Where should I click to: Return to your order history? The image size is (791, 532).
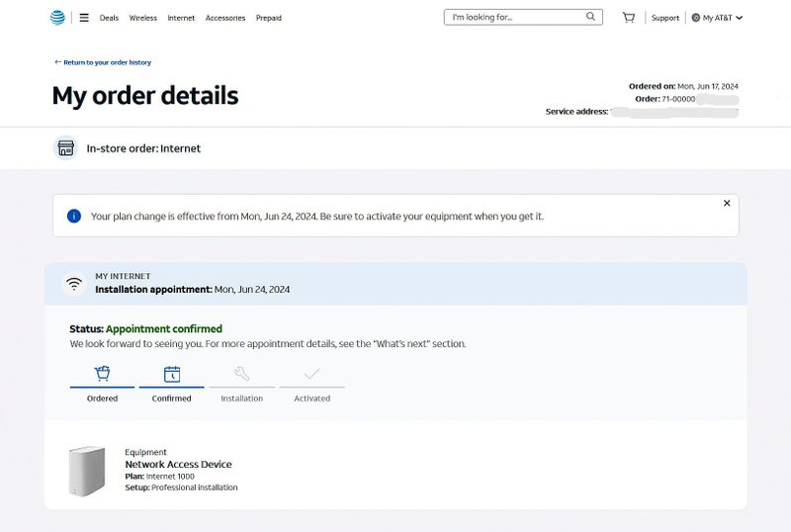coord(103,62)
